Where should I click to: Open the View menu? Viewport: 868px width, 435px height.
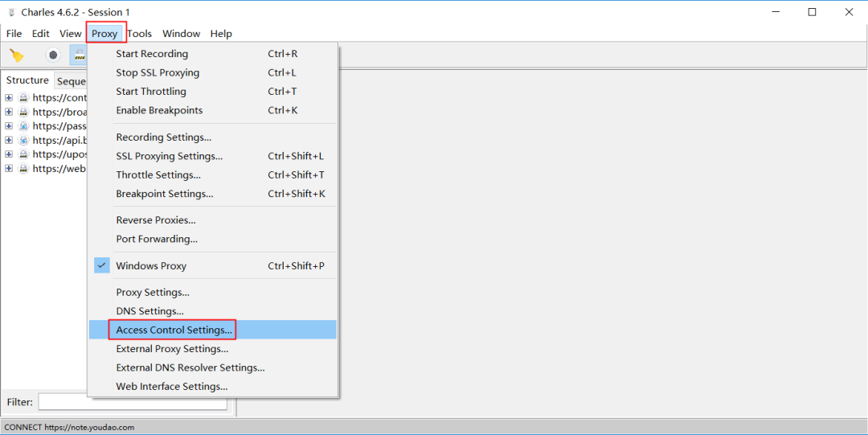70,34
